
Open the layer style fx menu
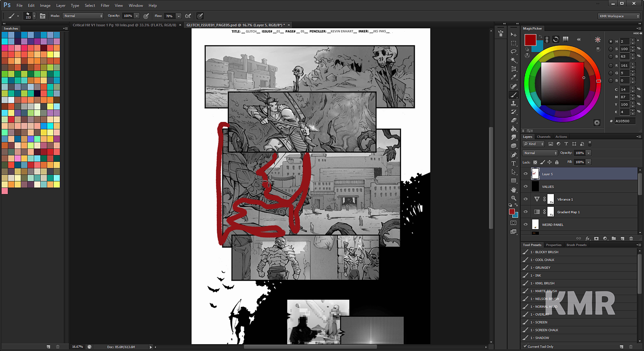click(588, 238)
